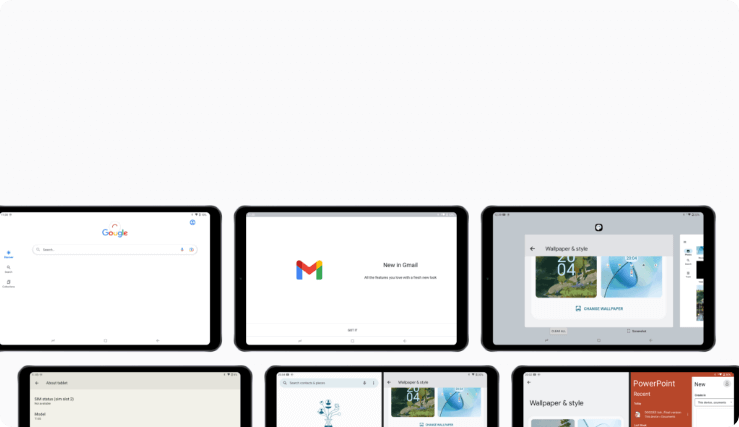Open the Google account avatar on Google tablet
This screenshot has height=427, width=739.
click(x=192, y=222)
